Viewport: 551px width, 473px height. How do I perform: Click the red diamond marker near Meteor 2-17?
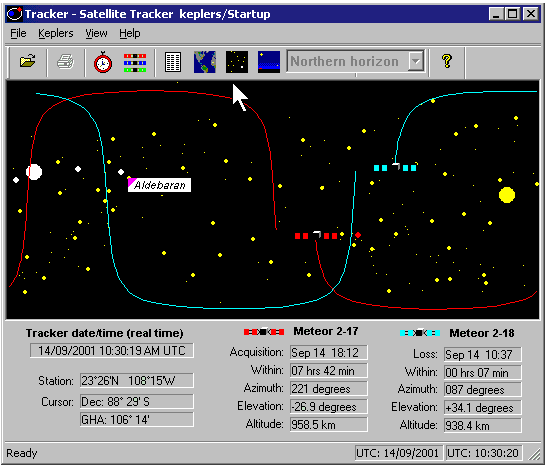pos(358,235)
